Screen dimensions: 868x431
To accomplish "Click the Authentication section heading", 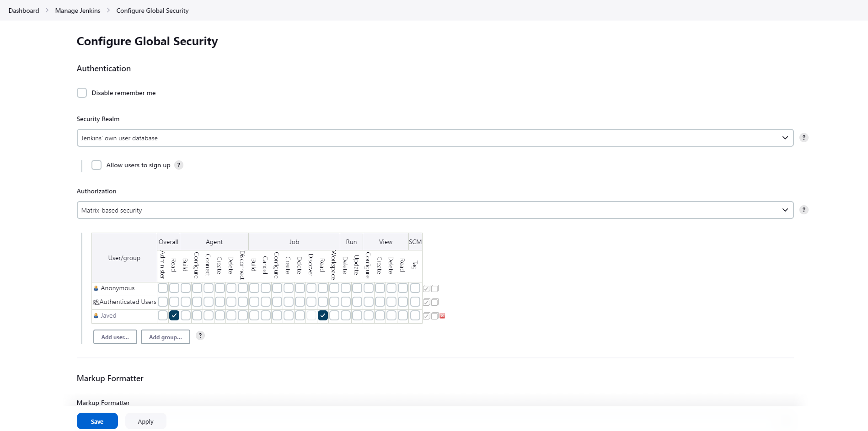I will (104, 69).
